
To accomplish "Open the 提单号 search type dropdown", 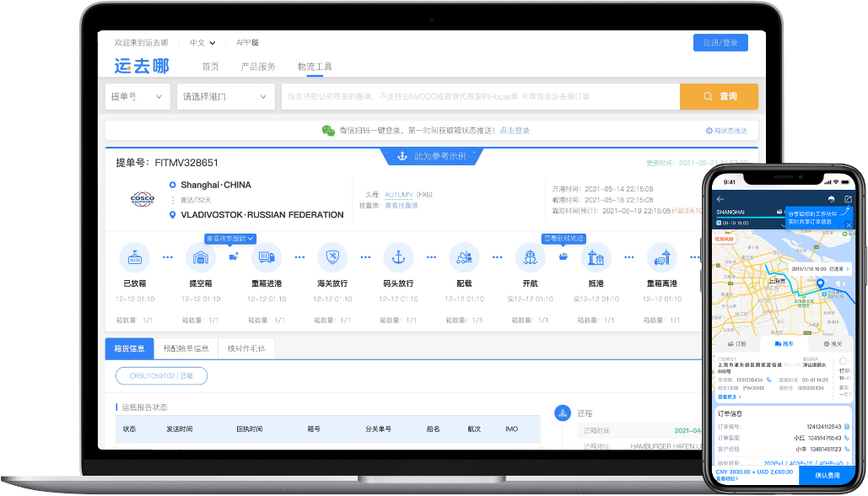I will 137,96.
